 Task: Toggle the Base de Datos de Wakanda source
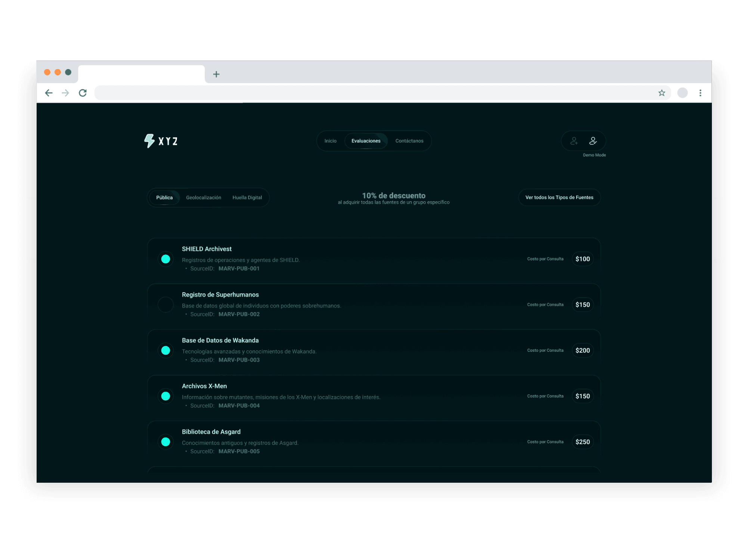[x=165, y=351]
